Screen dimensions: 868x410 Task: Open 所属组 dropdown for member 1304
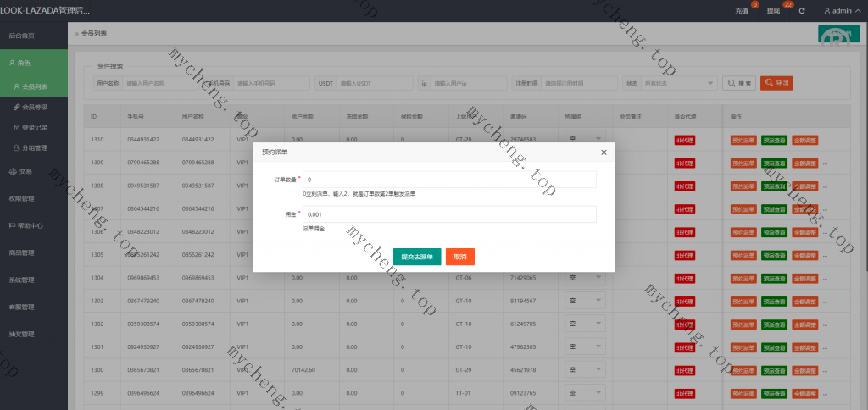584,277
